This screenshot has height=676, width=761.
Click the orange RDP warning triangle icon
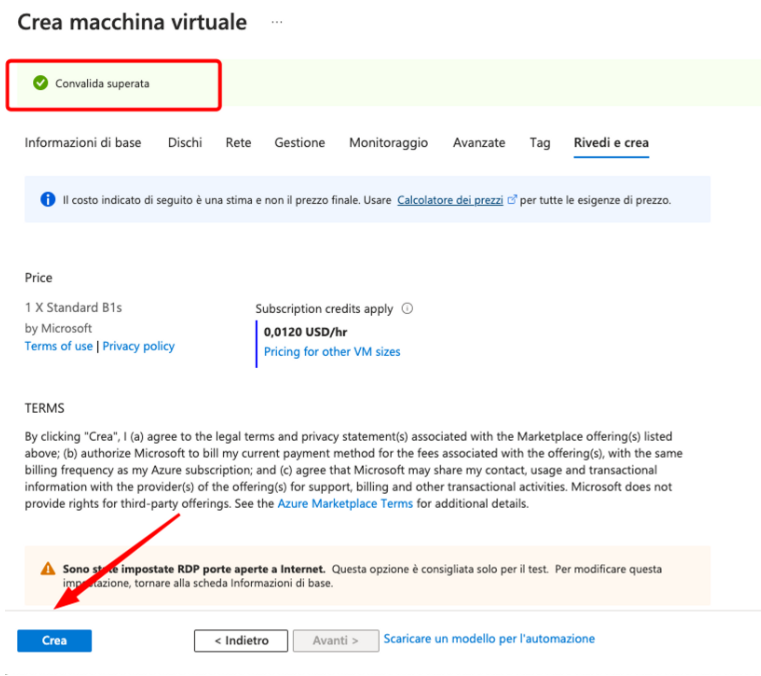(x=48, y=568)
